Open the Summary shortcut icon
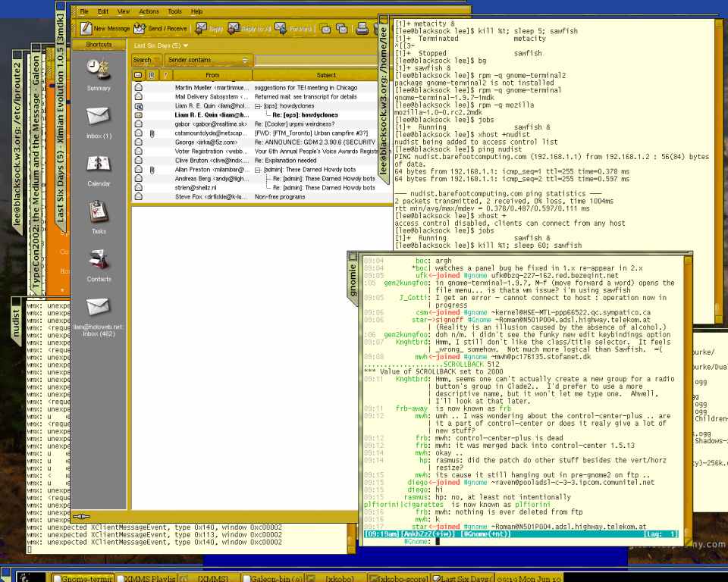The width and height of the screenshot is (728, 582). tap(98, 70)
